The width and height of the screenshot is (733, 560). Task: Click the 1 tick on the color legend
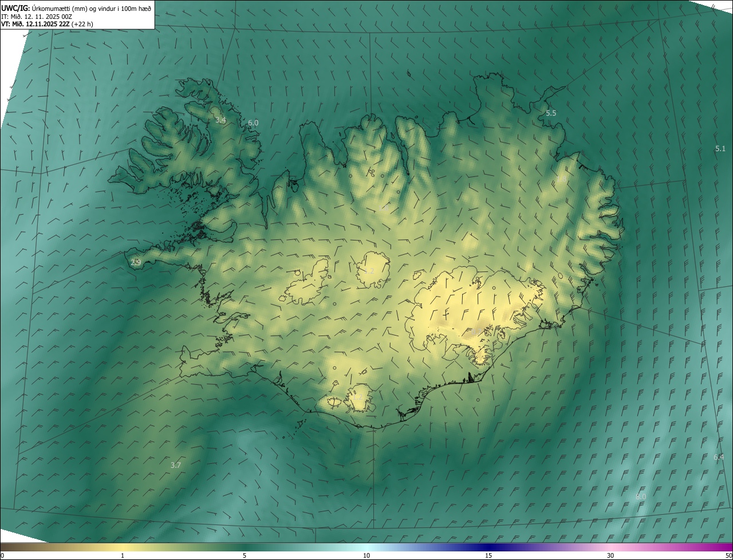click(123, 555)
